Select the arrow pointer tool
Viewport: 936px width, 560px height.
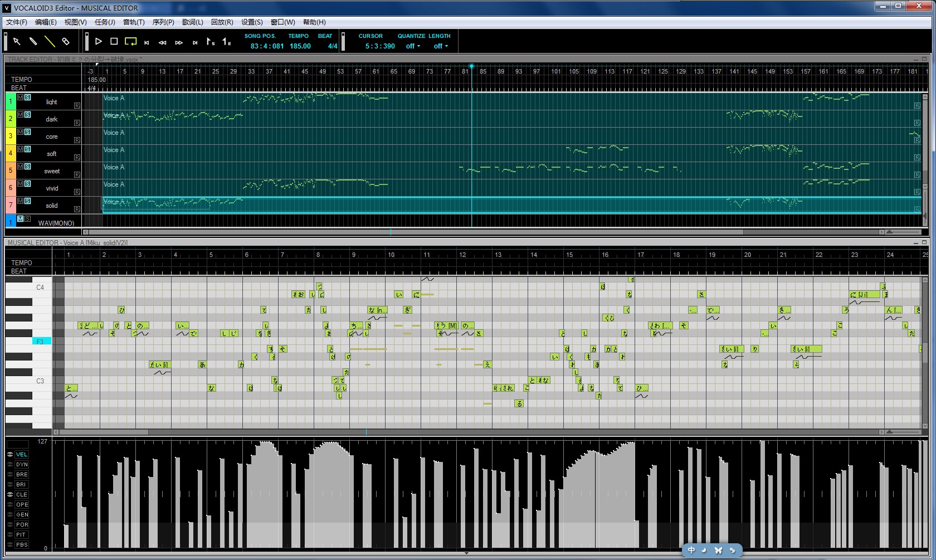(17, 41)
